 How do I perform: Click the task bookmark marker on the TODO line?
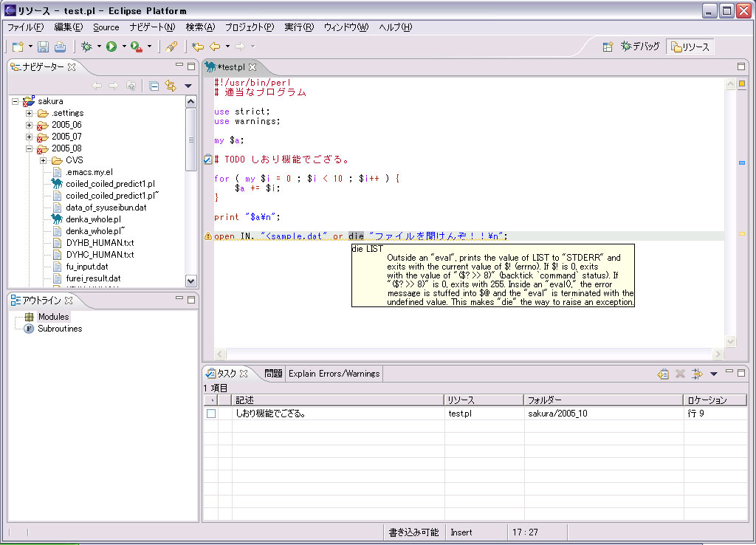[x=207, y=160]
